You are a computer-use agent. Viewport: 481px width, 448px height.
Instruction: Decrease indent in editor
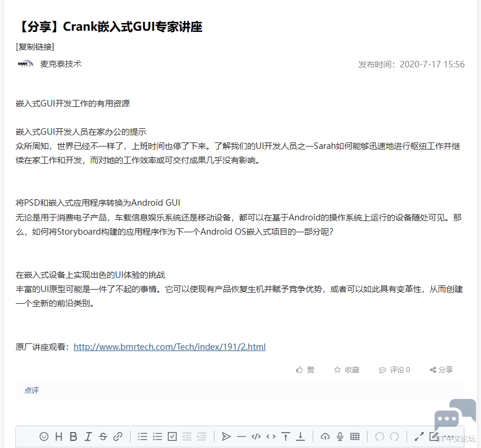click(x=187, y=436)
